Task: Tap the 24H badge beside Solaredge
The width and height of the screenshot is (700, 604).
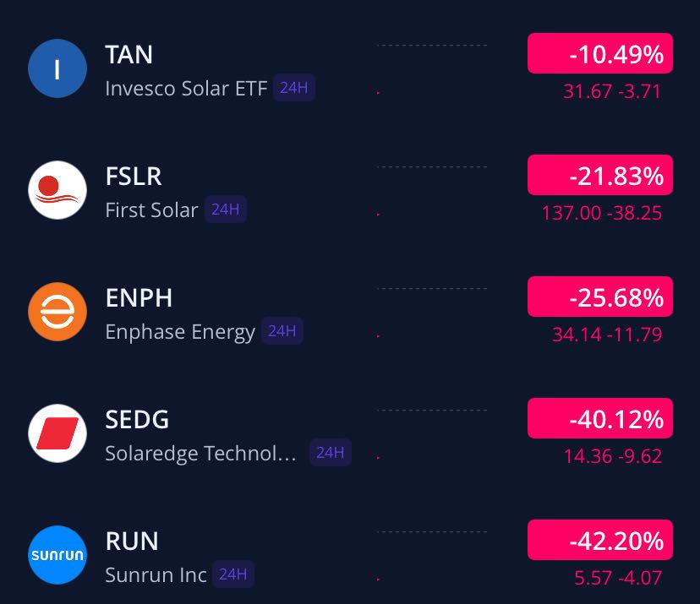Action: coord(330,453)
